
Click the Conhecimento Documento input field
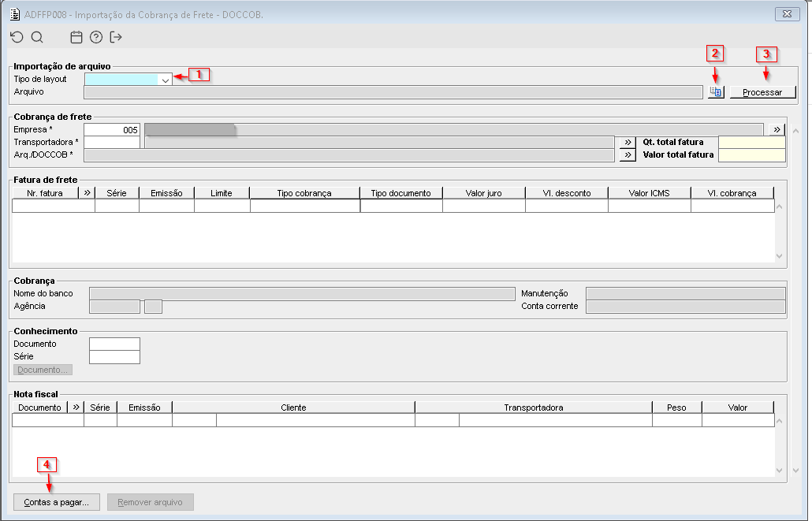click(x=114, y=344)
